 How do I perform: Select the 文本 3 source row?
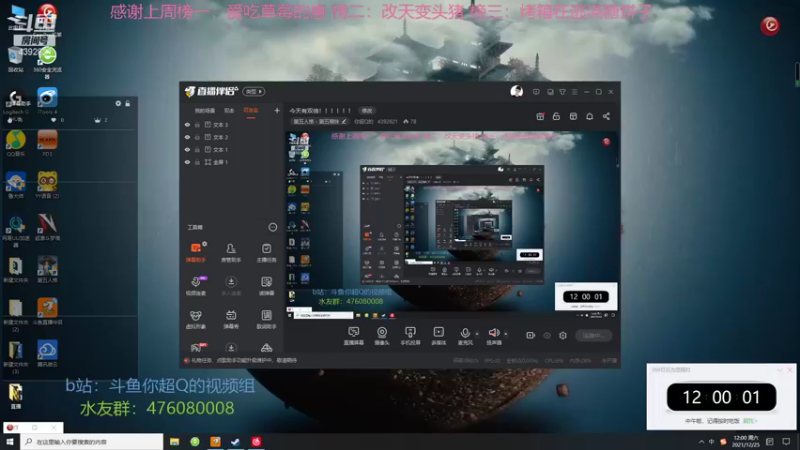click(232, 124)
